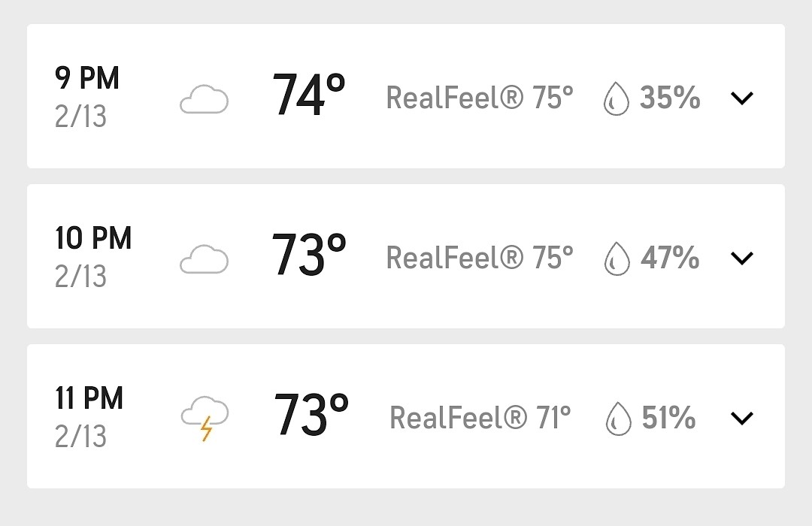This screenshot has width=812, height=526.
Task: Click the raindrop icon beside 35%
Action: (616, 98)
